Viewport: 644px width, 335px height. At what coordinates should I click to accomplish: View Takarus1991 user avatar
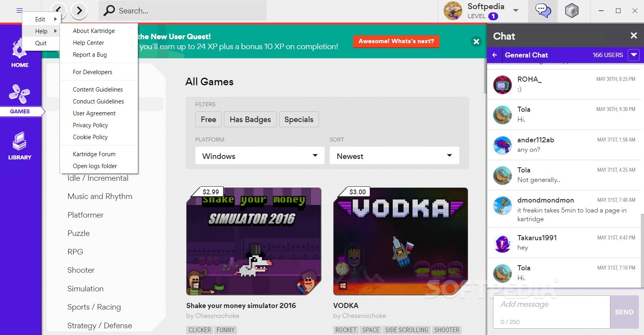[x=503, y=243]
